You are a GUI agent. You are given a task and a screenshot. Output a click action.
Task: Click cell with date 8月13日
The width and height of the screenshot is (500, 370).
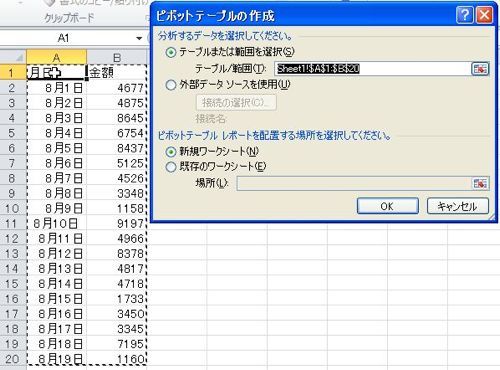point(56,269)
